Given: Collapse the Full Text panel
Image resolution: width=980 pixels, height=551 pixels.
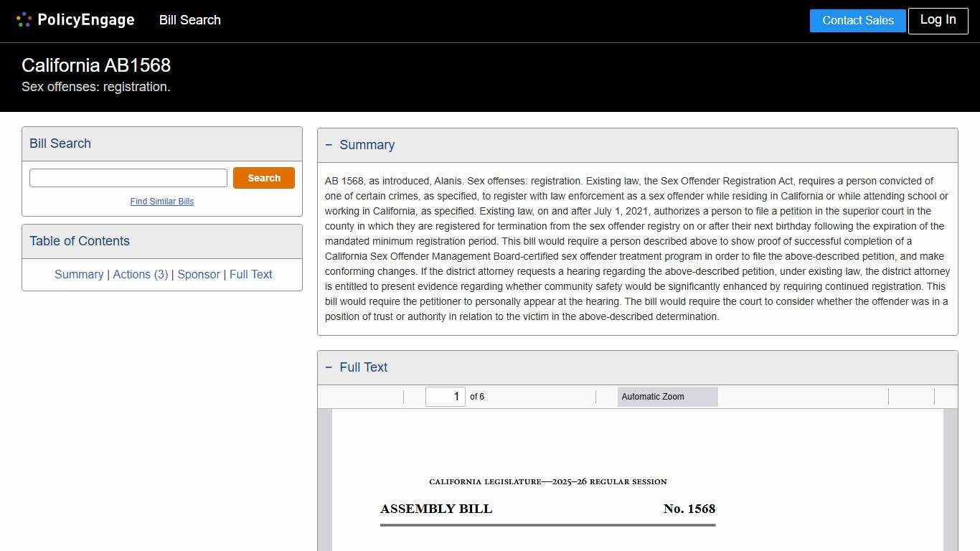Looking at the screenshot, I should [330, 367].
